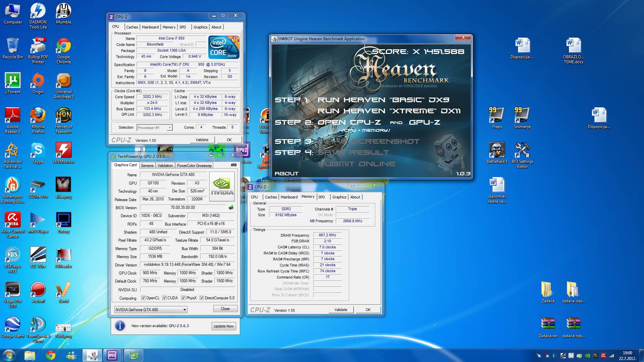Open BF3 Settings Editor icon
Image resolution: width=644 pixels, height=362 pixels.
point(522,155)
